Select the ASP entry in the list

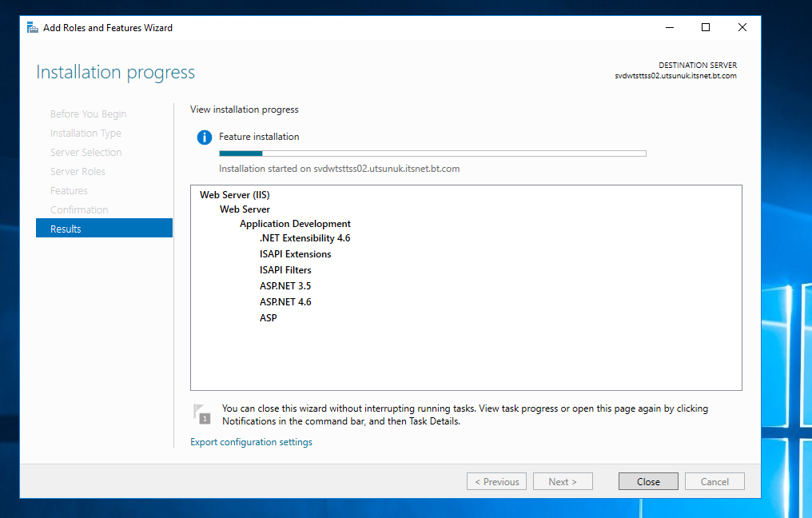pyautogui.click(x=269, y=318)
